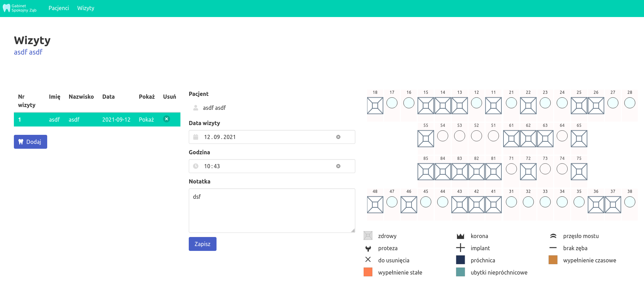Save the visit with Zapisz
The height and width of the screenshot is (286, 644).
202,244
